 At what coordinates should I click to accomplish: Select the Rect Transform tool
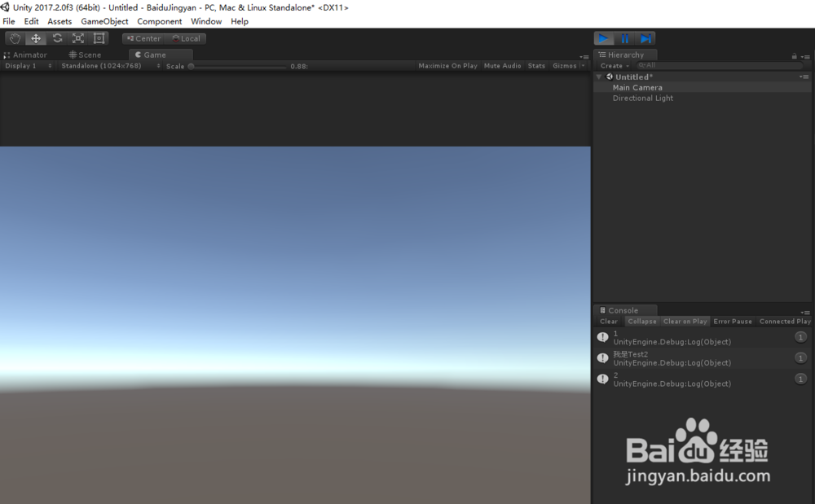click(x=99, y=38)
